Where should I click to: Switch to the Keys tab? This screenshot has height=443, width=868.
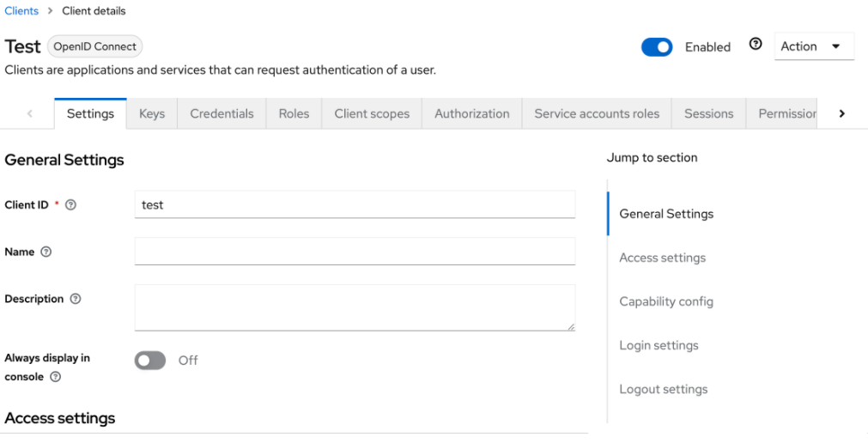point(152,113)
